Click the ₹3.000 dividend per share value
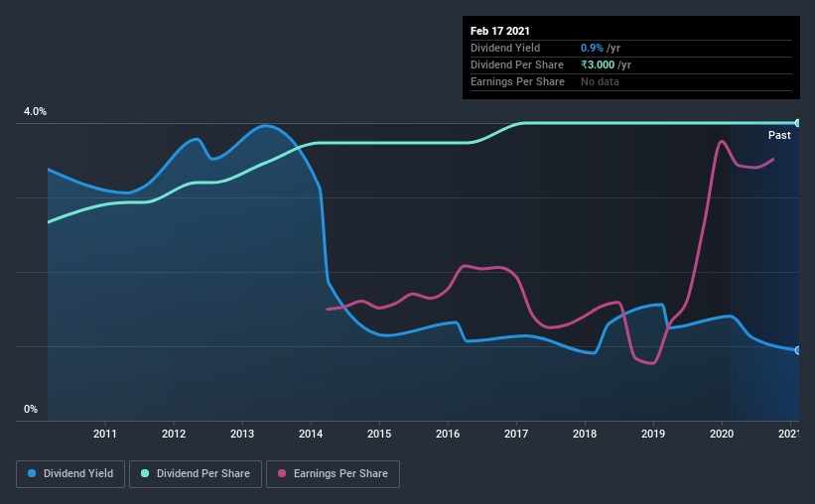Image resolution: width=815 pixels, height=504 pixels. (598, 64)
